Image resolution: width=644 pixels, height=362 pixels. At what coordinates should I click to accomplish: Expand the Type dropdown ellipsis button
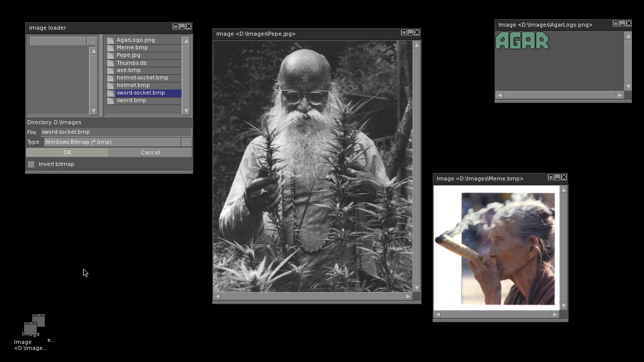coord(186,142)
